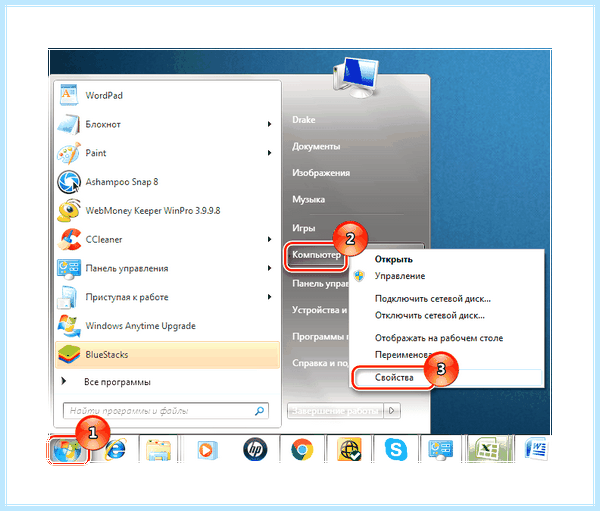
Task: Open Устройства и принтеры link
Action: [x=320, y=310]
